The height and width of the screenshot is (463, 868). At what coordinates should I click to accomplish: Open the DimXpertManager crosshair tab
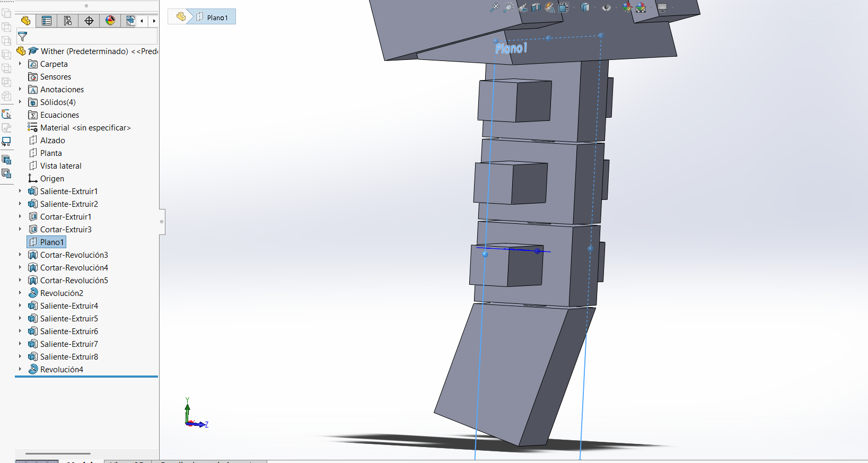89,21
